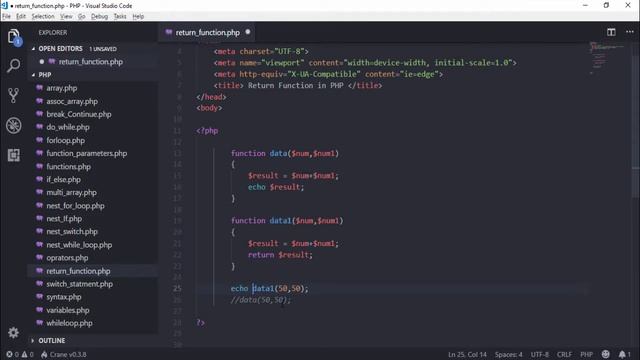Open the Edit menu

click(21, 16)
